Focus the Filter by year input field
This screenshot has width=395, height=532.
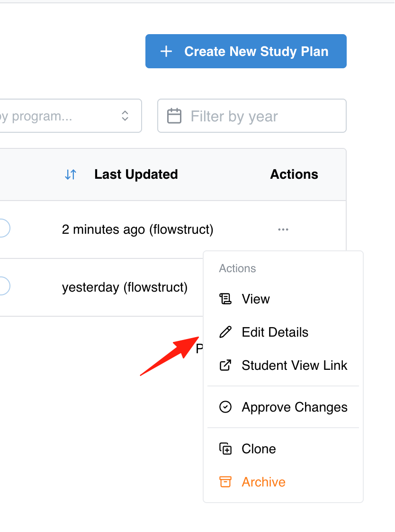251,116
